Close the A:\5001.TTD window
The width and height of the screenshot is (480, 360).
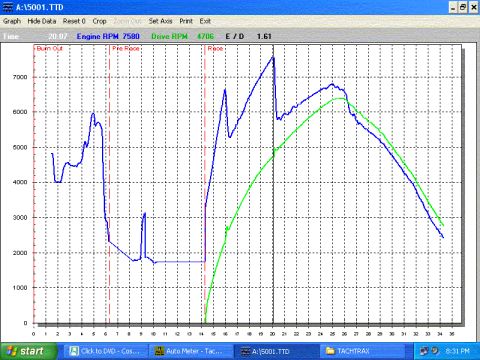tap(474, 7)
